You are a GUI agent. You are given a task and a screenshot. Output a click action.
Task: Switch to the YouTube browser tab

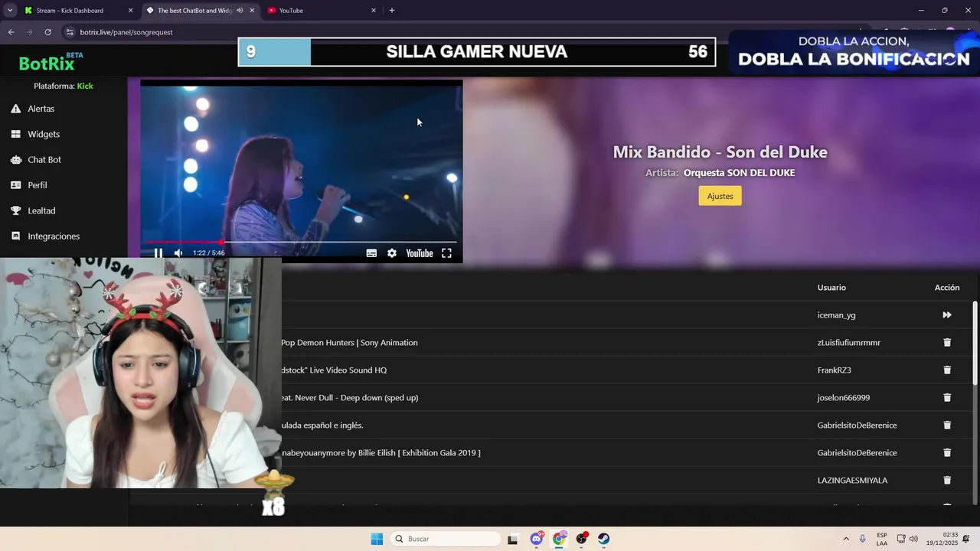pyautogui.click(x=323, y=11)
